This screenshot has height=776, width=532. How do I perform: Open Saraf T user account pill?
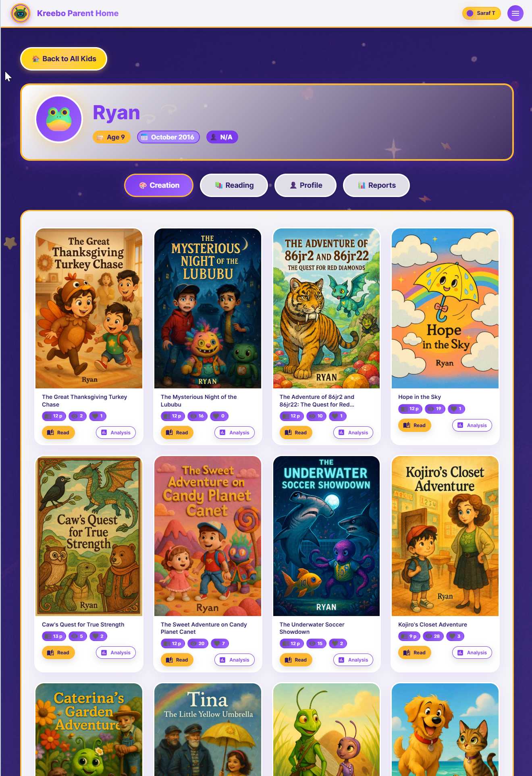481,13
